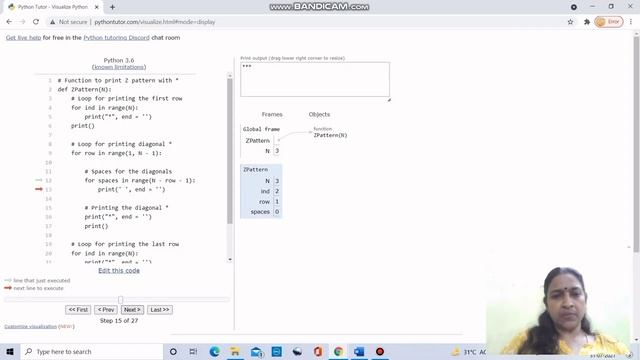Click the execution step slider handle

[x=120, y=300]
